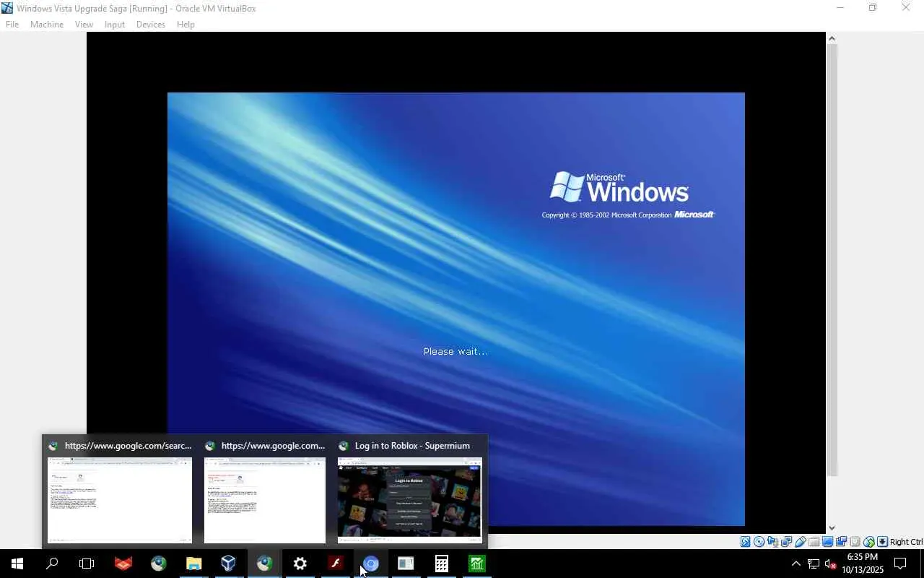Show hidden system tray icons
This screenshot has width=924, height=578.
tap(796, 564)
